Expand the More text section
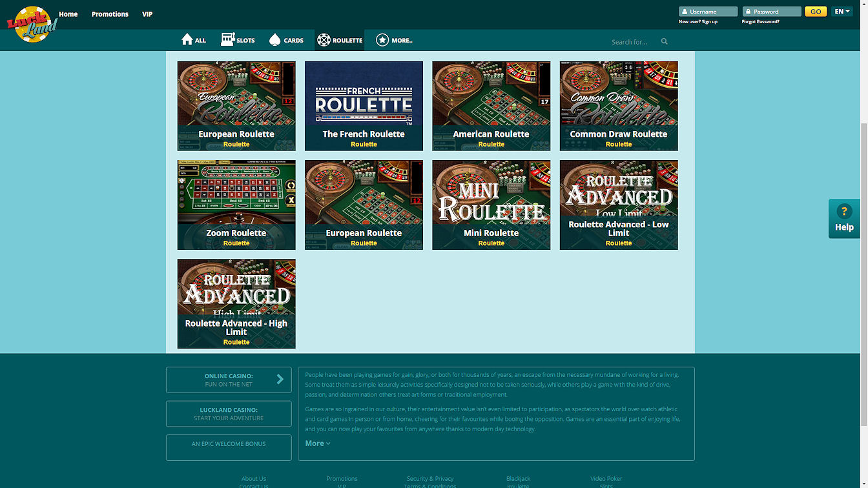 pos(317,443)
